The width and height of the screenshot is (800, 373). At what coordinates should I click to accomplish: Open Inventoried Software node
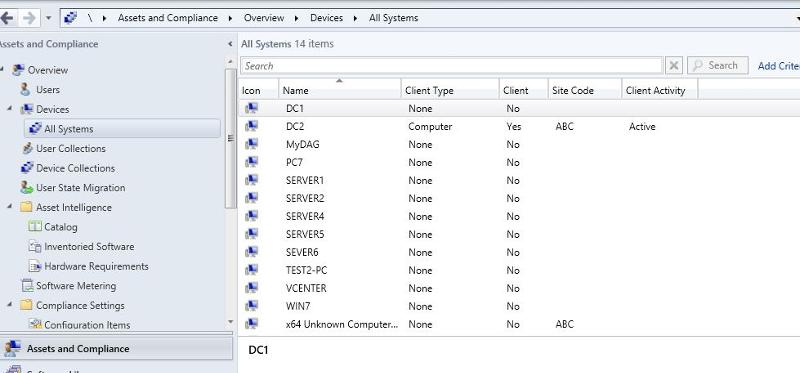(x=89, y=246)
